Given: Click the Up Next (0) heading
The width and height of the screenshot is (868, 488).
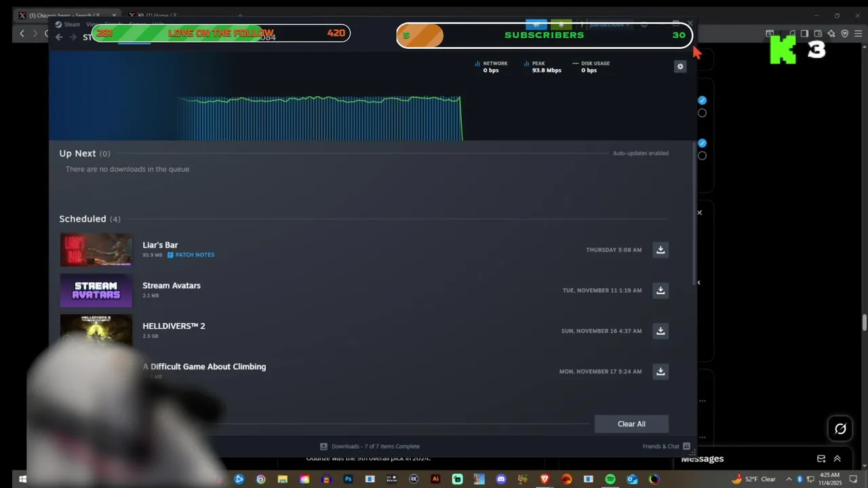Looking at the screenshot, I should (85, 153).
